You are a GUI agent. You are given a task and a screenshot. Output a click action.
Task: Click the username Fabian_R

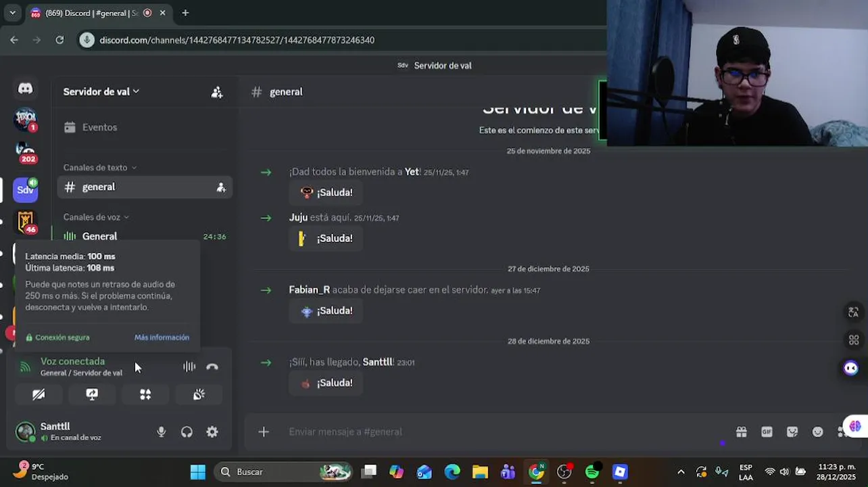[x=309, y=290]
